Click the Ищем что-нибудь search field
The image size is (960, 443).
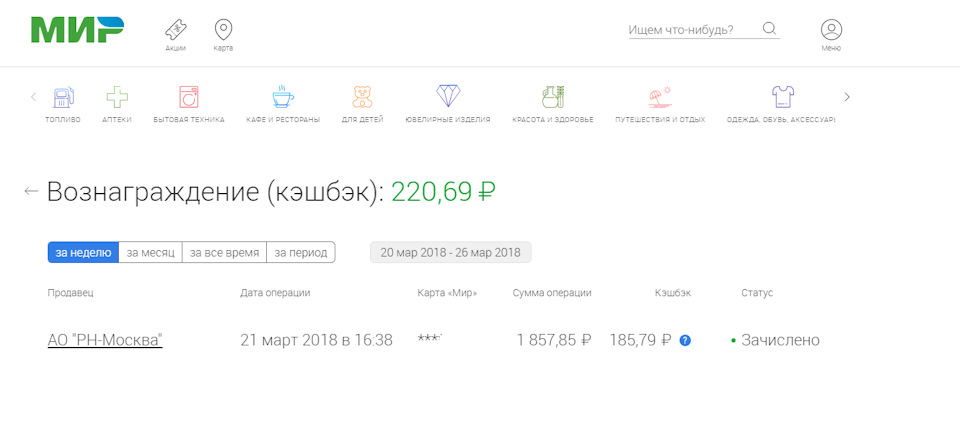(x=690, y=30)
